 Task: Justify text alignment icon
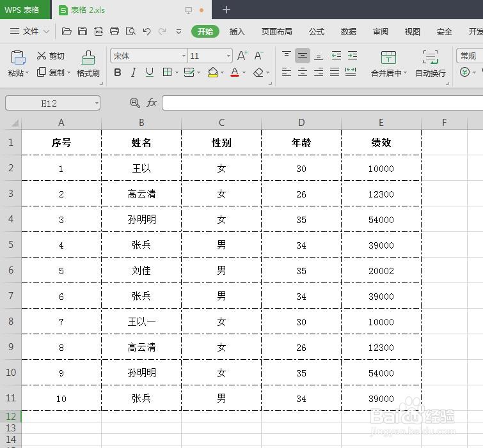[335, 72]
